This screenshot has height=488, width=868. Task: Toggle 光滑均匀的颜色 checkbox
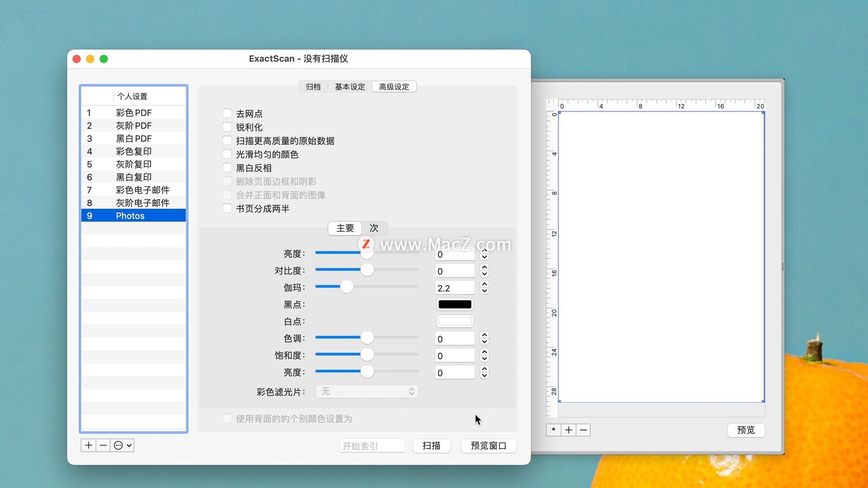tap(227, 154)
